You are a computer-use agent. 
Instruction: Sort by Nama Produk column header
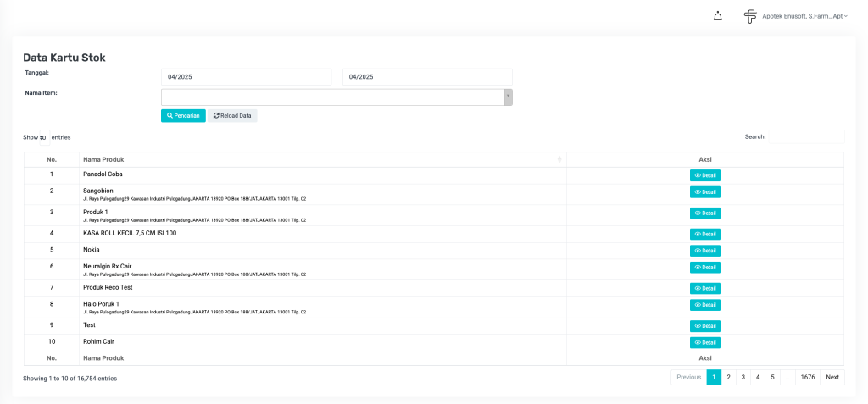(322, 159)
